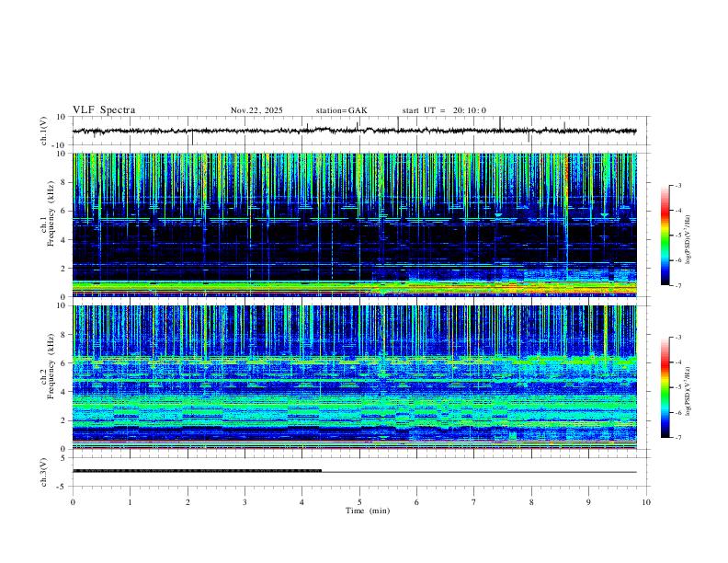Click the "-3" label on ch.1 colorbar
Viewport: 728px width, 563px height.
coord(677,186)
